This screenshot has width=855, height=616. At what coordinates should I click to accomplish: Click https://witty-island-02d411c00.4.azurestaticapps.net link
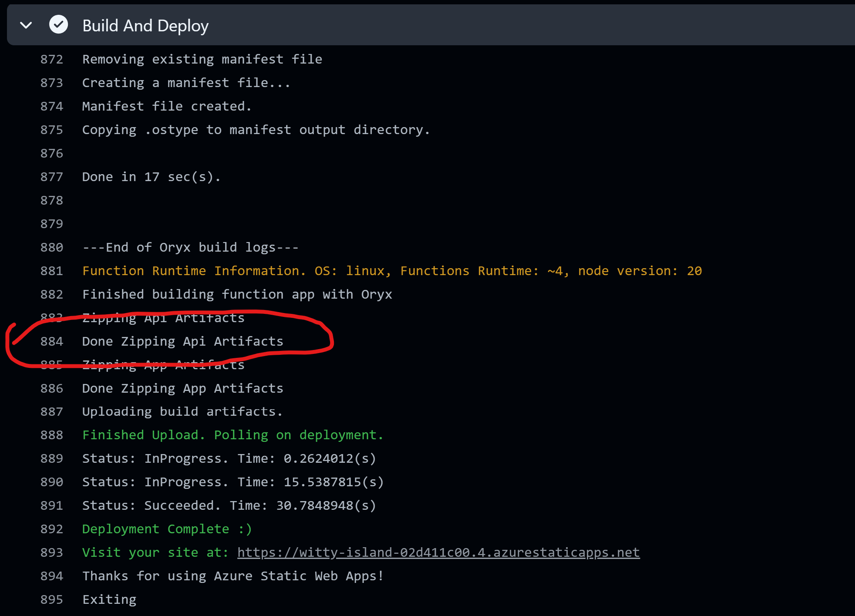click(x=439, y=552)
